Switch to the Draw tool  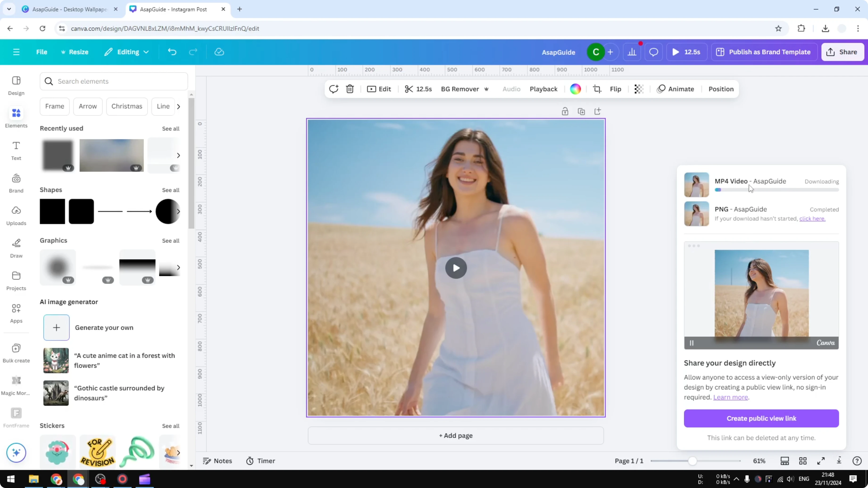click(x=16, y=248)
